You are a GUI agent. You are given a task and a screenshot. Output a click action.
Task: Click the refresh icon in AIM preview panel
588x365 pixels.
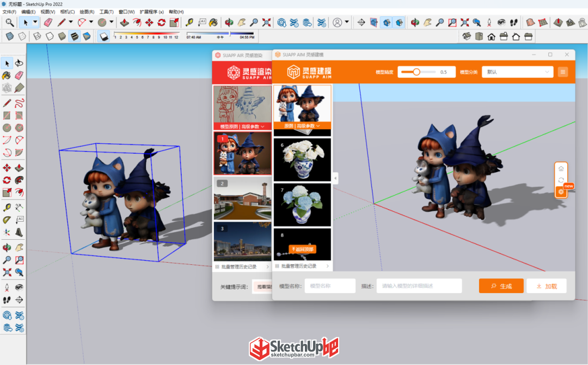[561, 180]
